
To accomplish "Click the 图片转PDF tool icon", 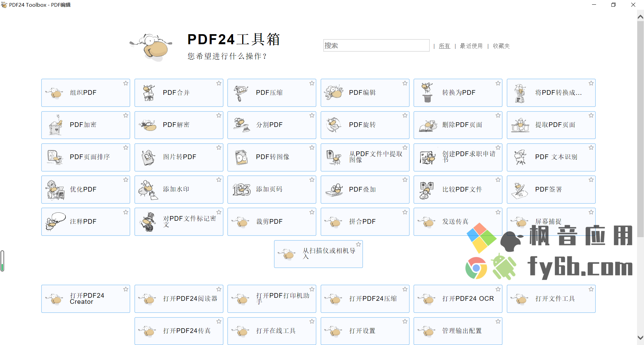I will click(148, 157).
